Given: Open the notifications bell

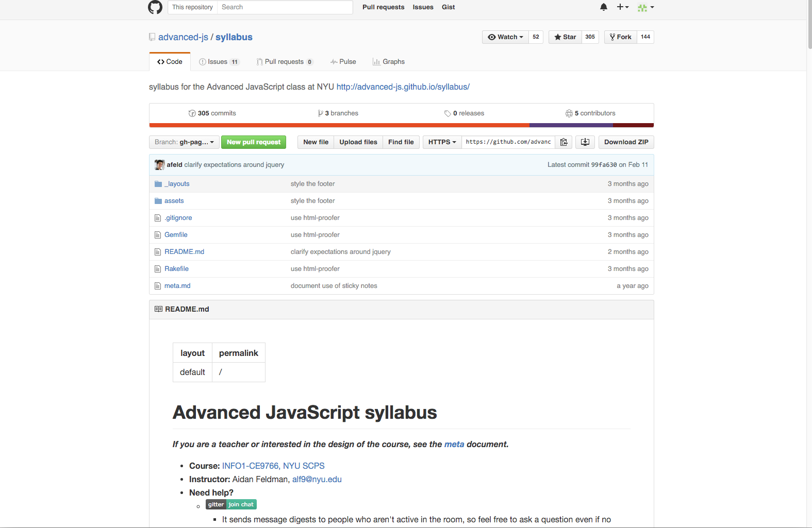Looking at the screenshot, I should [x=604, y=7].
